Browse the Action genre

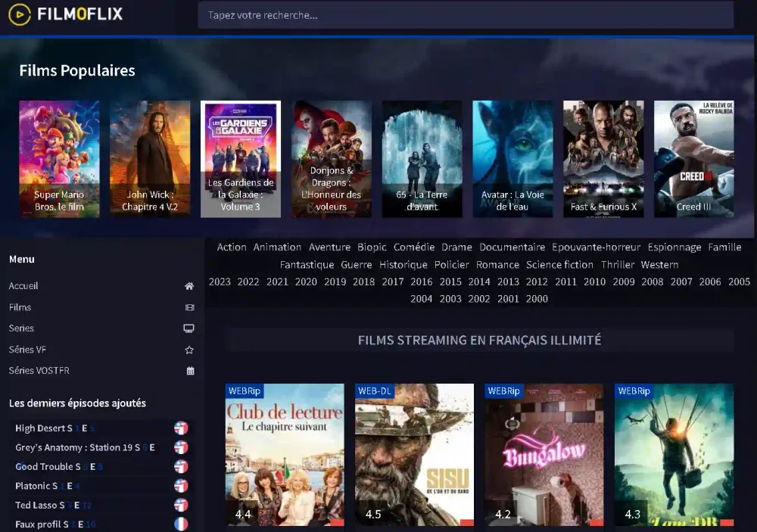click(232, 247)
